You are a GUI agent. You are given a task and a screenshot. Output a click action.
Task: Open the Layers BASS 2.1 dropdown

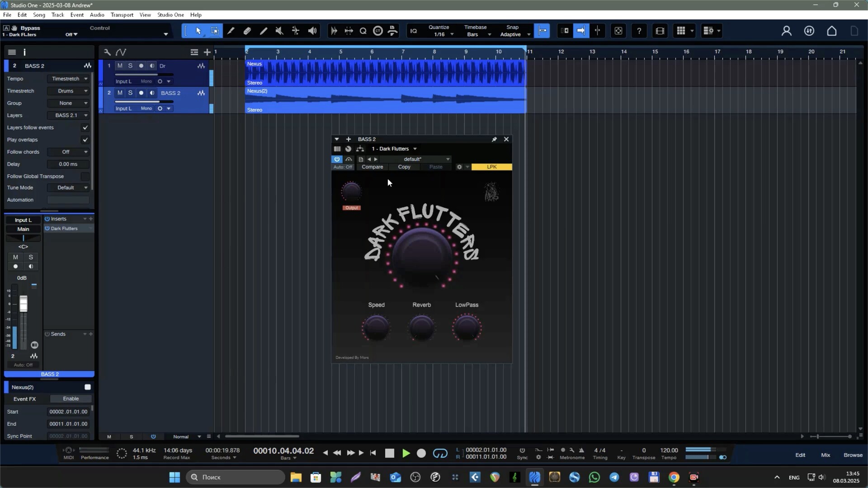pyautogui.click(x=68, y=115)
